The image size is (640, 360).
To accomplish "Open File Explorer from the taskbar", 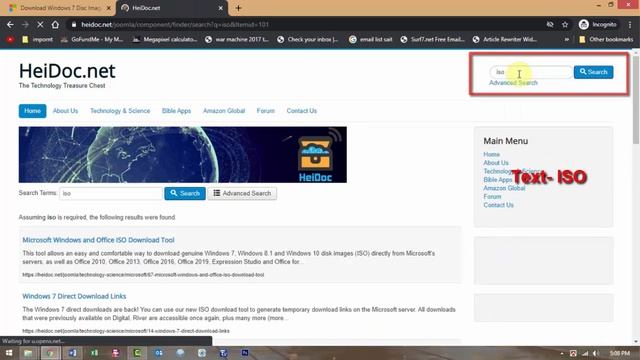I will (28, 353).
